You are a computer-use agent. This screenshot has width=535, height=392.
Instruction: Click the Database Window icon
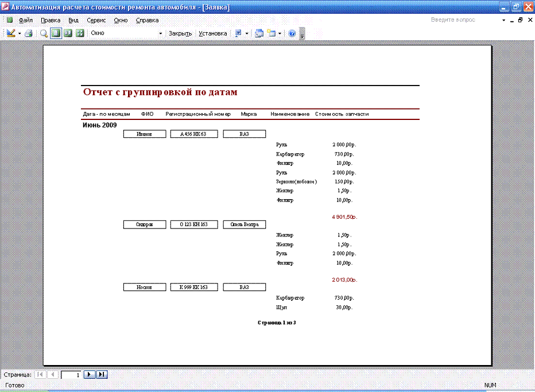[x=259, y=33]
